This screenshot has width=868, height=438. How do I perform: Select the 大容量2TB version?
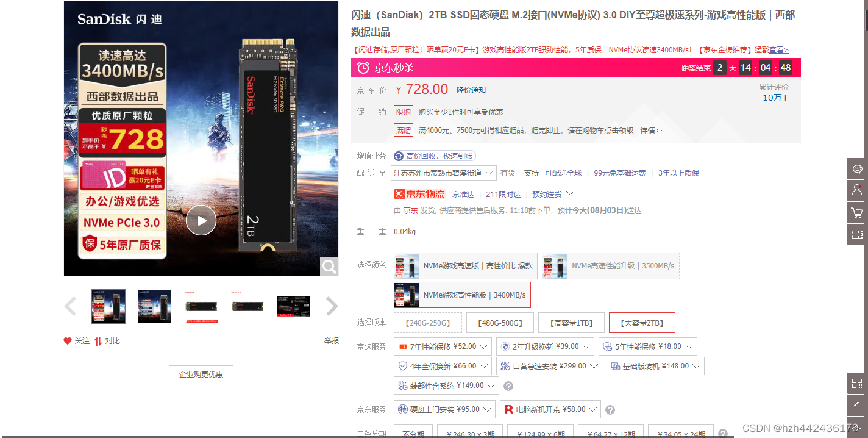[642, 323]
